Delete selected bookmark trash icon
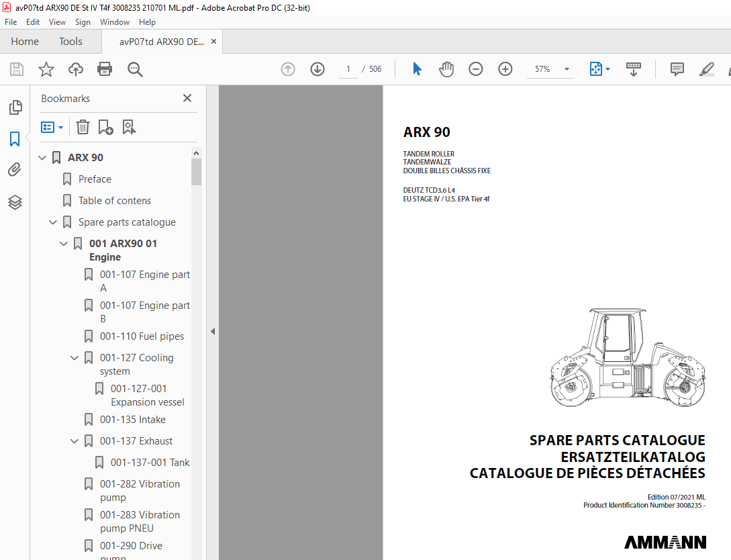Image resolution: width=731 pixels, height=560 pixels. click(83, 128)
